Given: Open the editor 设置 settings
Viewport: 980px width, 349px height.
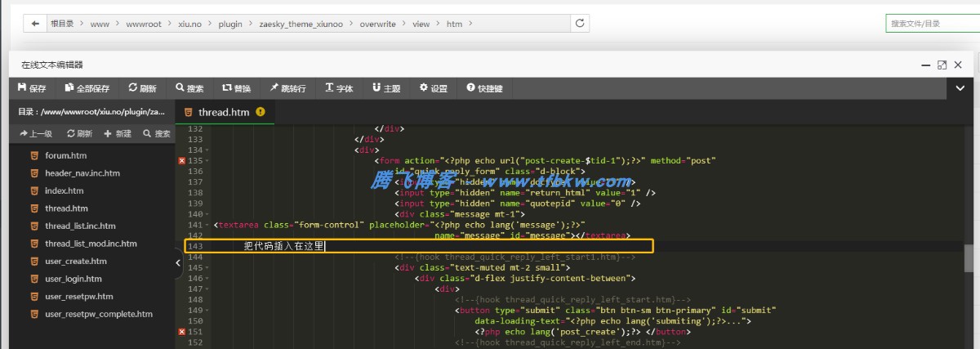Looking at the screenshot, I should tap(433, 87).
